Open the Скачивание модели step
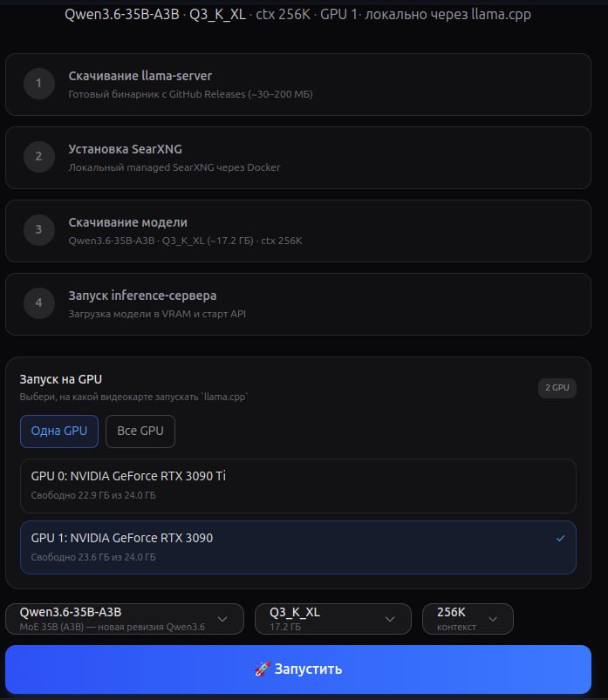 click(x=298, y=231)
